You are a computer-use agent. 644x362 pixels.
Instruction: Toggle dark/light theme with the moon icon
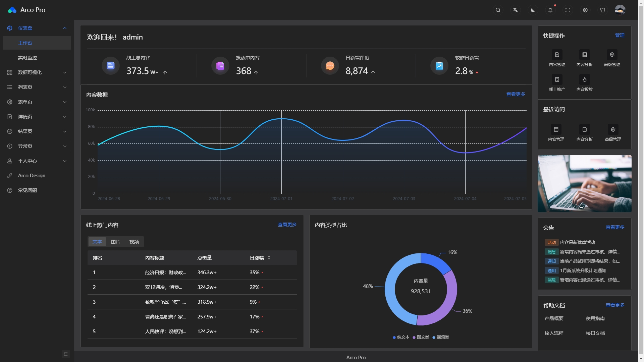533,10
